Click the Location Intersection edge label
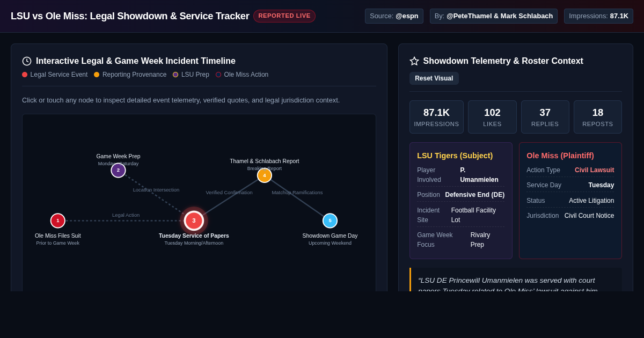Viewport: 644px width, 338px height. 156,190
